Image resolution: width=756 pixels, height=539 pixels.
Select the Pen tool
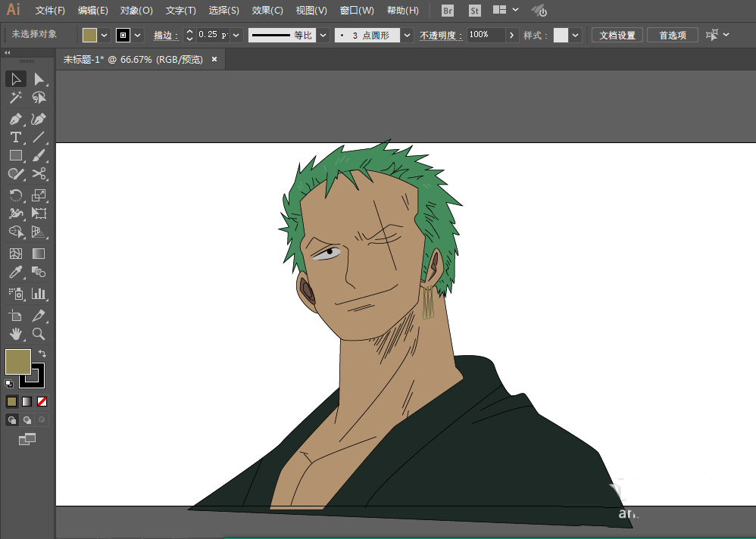(x=15, y=119)
